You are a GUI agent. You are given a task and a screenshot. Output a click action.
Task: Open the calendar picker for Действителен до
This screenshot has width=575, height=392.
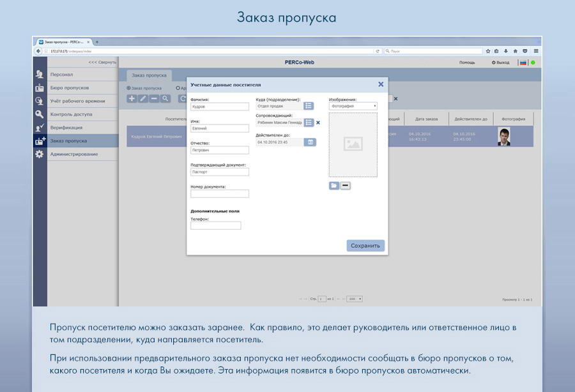pyautogui.click(x=310, y=142)
